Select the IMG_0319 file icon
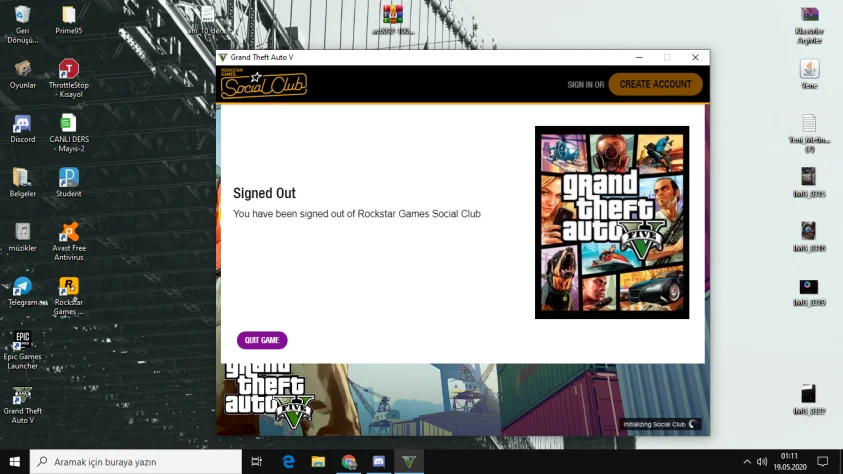The height and width of the screenshot is (474, 843). (809, 292)
